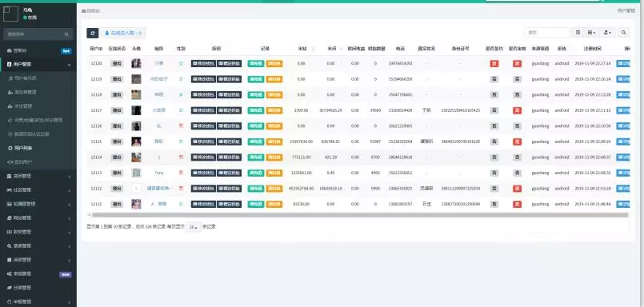644x307 pixels.
Task: Click the blue details button for user 12120
Action: tap(623, 64)
